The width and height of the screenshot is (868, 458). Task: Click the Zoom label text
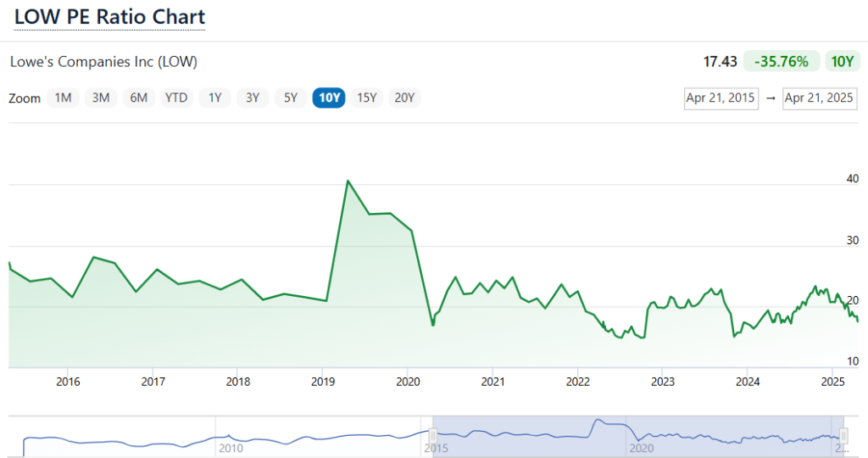(25, 98)
